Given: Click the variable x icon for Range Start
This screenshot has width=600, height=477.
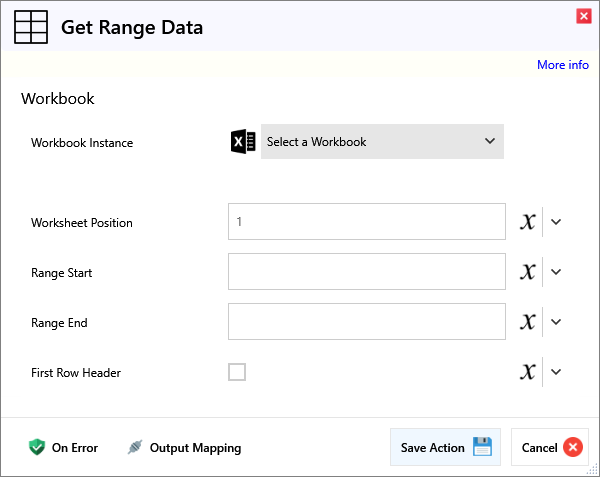Looking at the screenshot, I should (x=528, y=272).
